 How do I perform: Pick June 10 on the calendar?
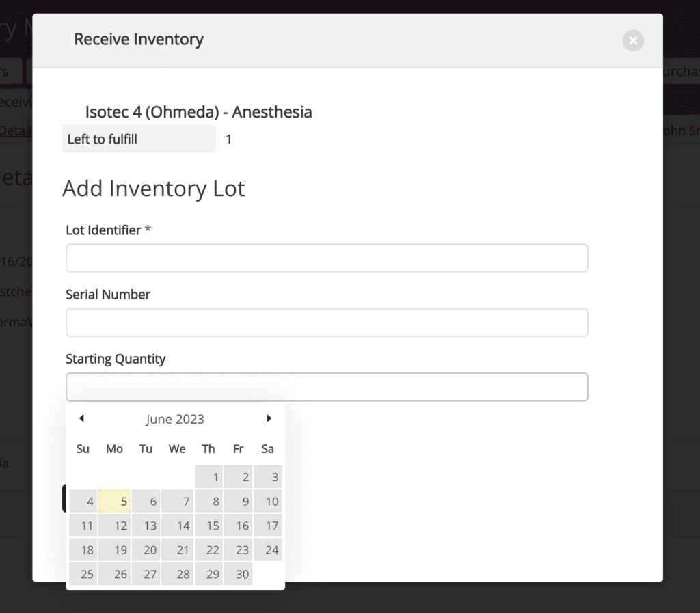click(268, 502)
